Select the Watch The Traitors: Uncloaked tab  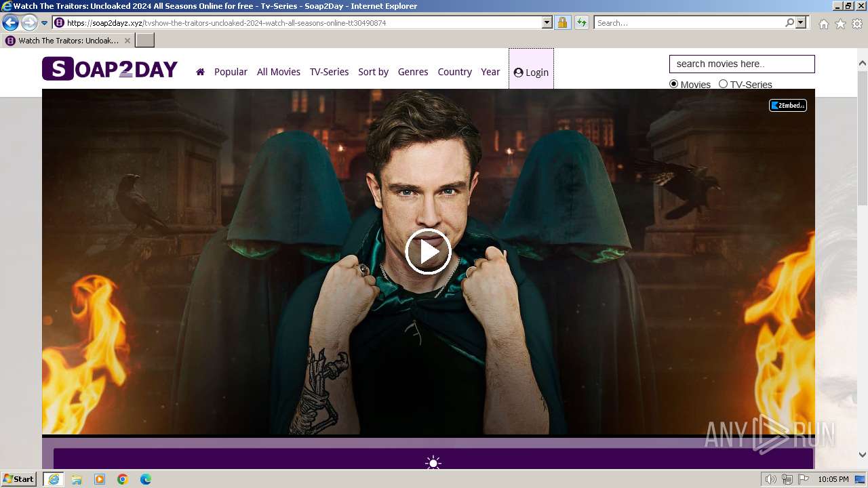click(68, 41)
